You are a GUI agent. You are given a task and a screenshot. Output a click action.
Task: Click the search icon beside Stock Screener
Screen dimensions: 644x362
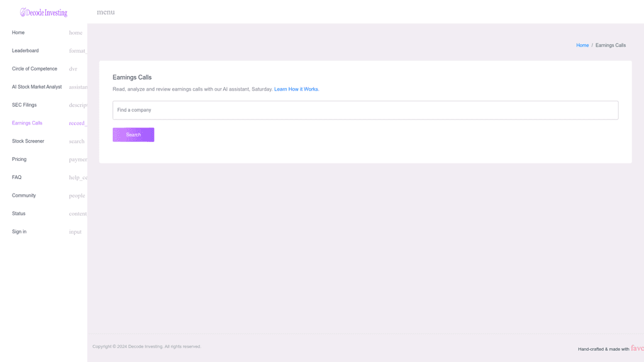pyautogui.click(x=77, y=141)
